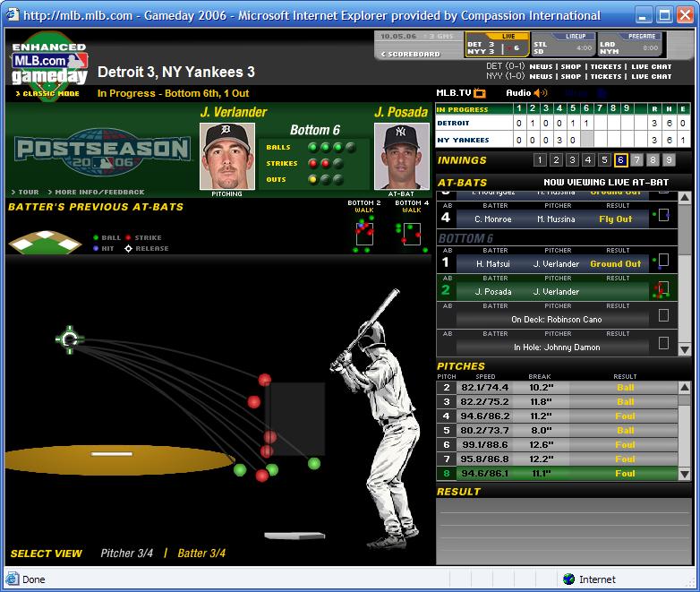Screen dimensions: 700x592
Task: Click the In Hole Johnny Damon chart box
Action: tap(663, 343)
